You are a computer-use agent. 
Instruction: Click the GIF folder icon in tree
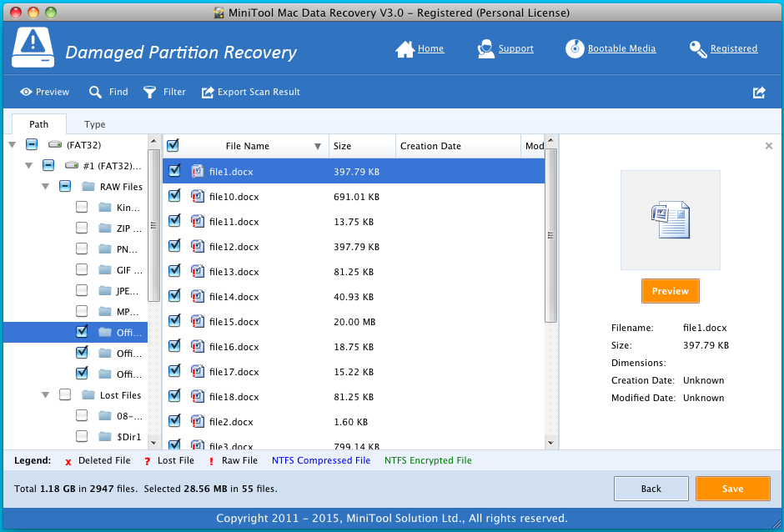(x=105, y=270)
